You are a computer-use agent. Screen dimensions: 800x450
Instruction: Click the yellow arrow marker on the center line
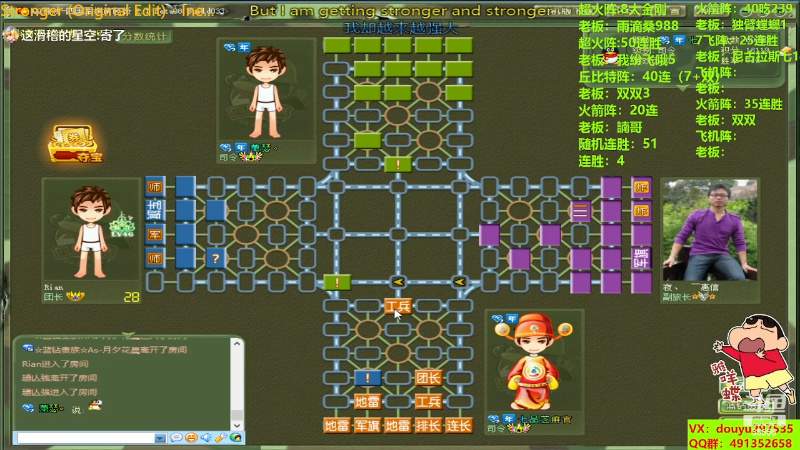tap(397, 282)
